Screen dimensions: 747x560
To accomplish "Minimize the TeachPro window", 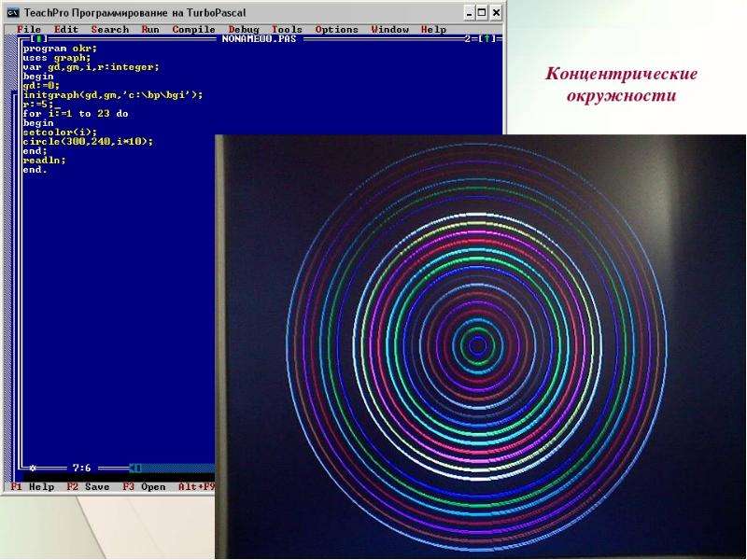I will (470, 13).
